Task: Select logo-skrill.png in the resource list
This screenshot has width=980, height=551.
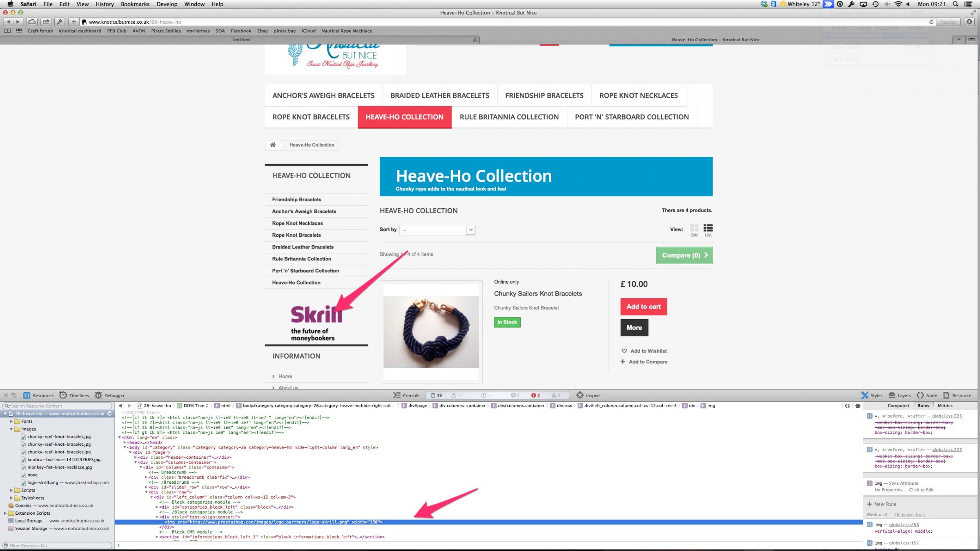Action: click(x=42, y=482)
